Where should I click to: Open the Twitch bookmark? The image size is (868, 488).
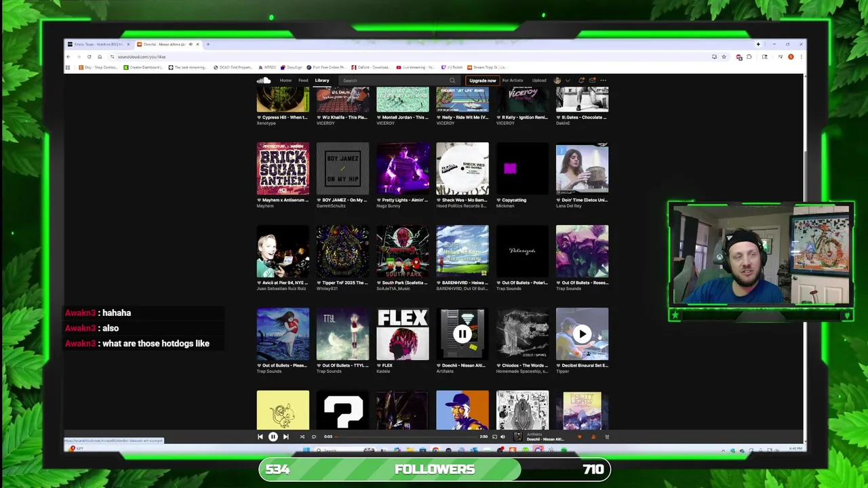click(452, 67)
